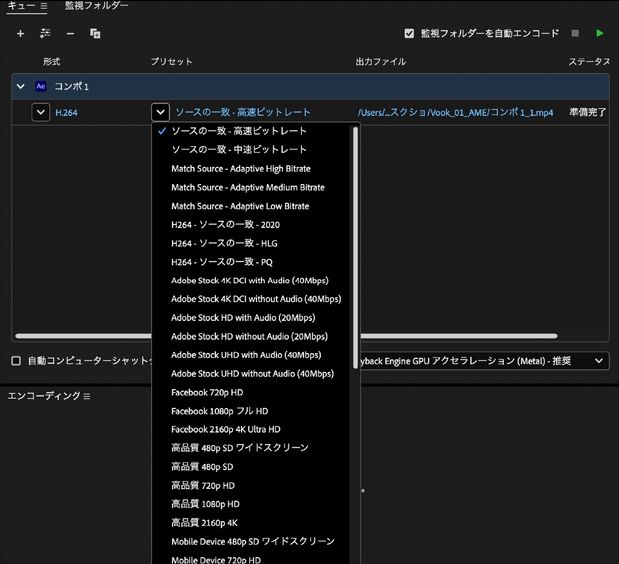
Task: Pick Adobe Stock UHD with Audio (40Mbps)
Action: (x=252, y=355)
